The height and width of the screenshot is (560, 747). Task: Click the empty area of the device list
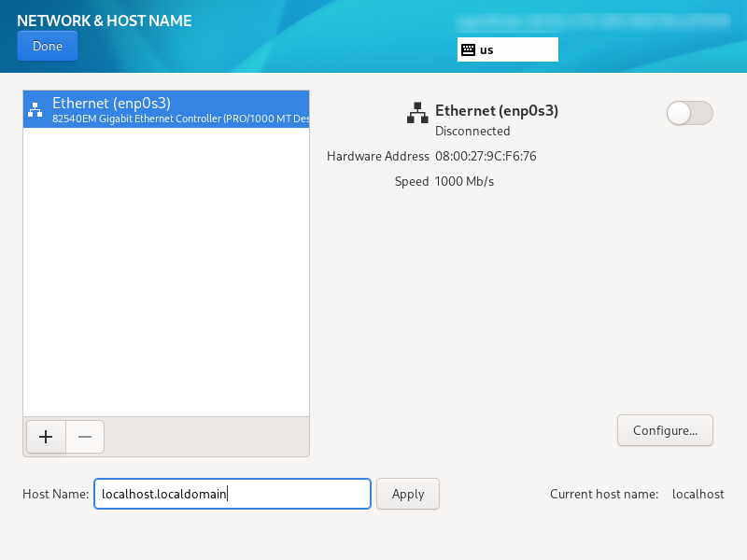coord(166,271)
